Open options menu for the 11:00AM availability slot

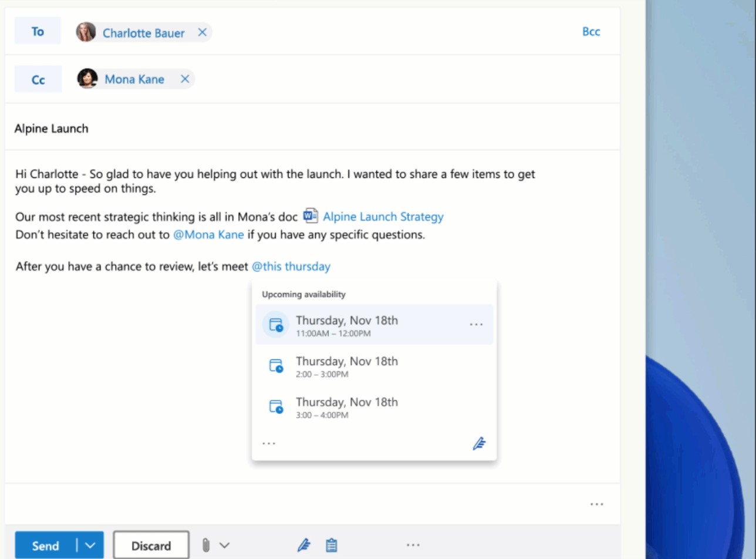[x=476, y=324]
